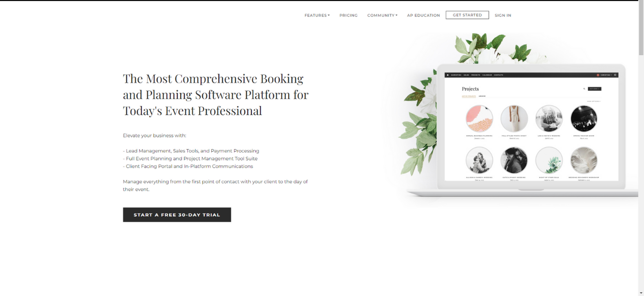The image size is (644, 296).
Task: Go to AP Education
Action: 423,15
